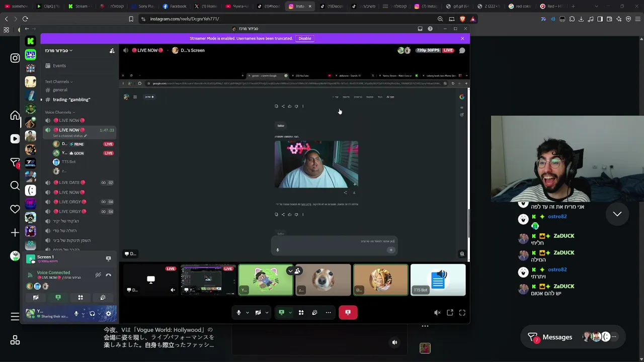Open the Show members icon on participant strip

pyautogui.click(x=297, y=271)
